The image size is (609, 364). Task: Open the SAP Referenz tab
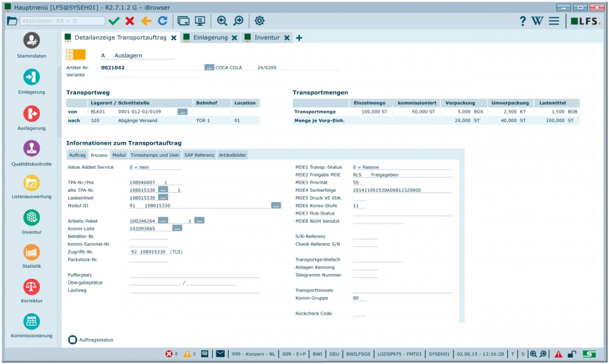pos(199,155)
